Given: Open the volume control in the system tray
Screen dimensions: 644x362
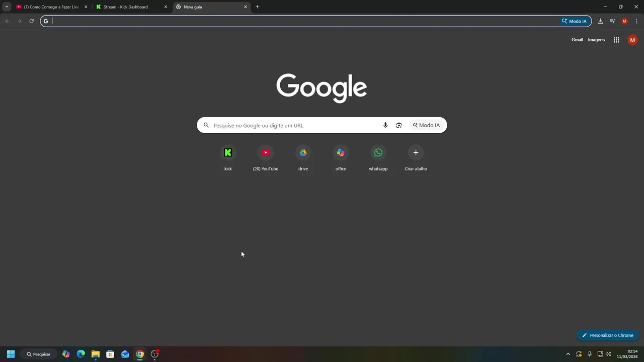Looking at the screenshot, I should pos(608,354).
